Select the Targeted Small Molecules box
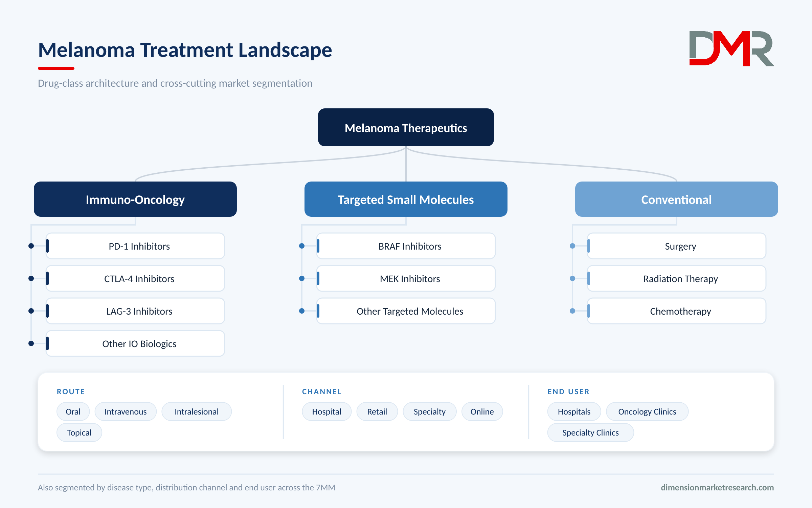 pyautogui.click(x=406, y=199)
